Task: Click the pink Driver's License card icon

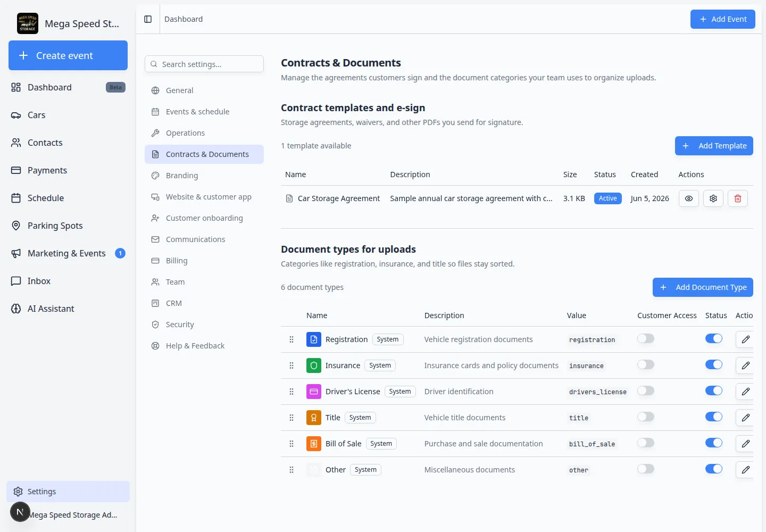Action: click(x=314, y=392)
